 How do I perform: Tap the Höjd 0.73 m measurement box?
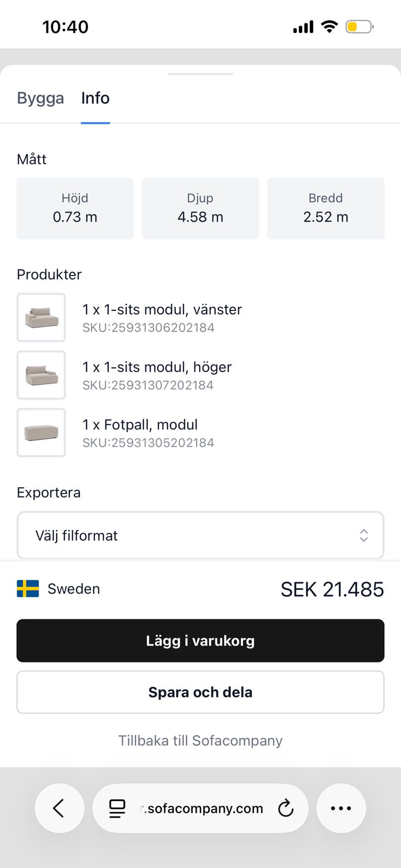point(75,208)
